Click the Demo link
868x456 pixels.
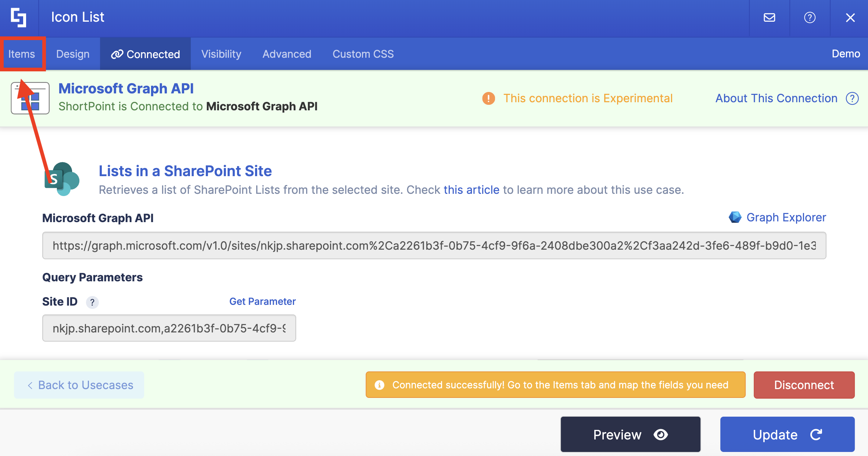coord(846,54)
